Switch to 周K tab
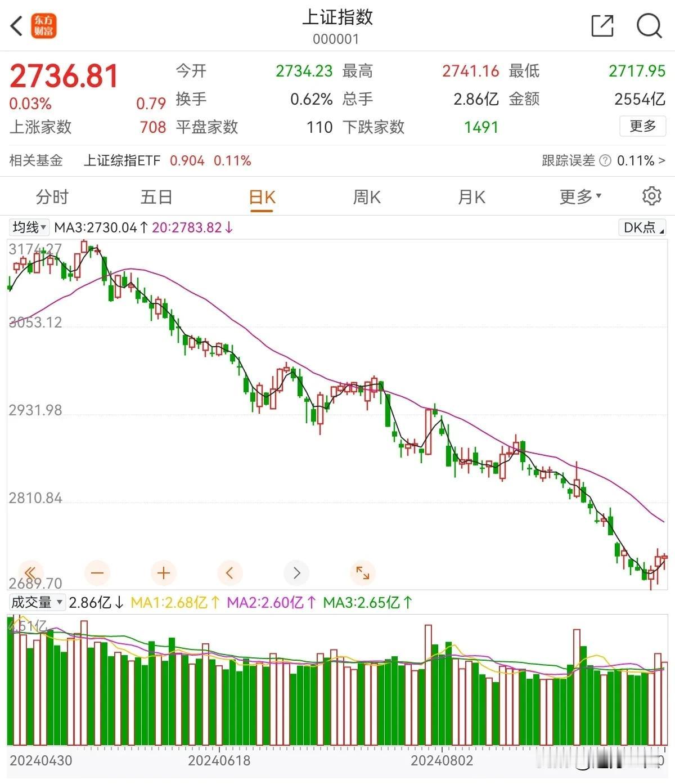 tap(367, 197)
